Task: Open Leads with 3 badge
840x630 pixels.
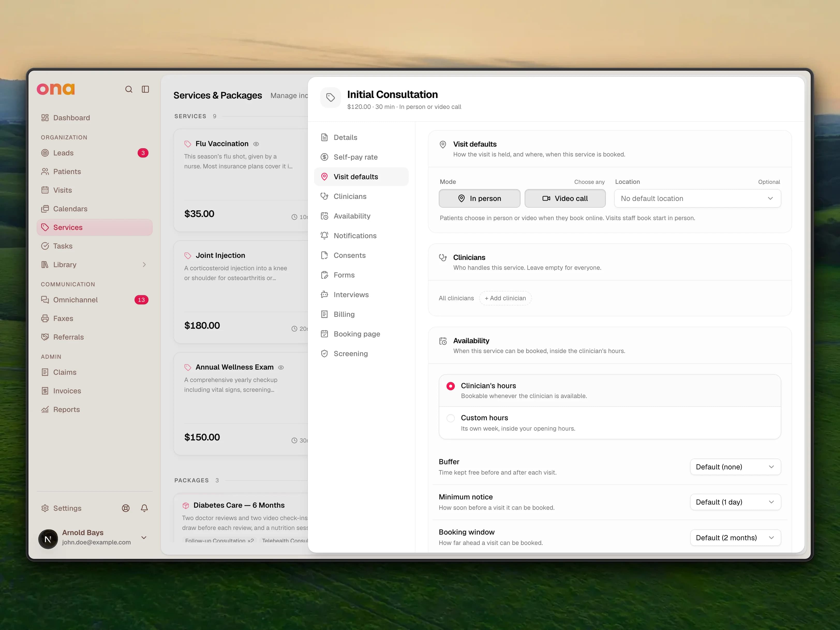Action: click(95, 153)
